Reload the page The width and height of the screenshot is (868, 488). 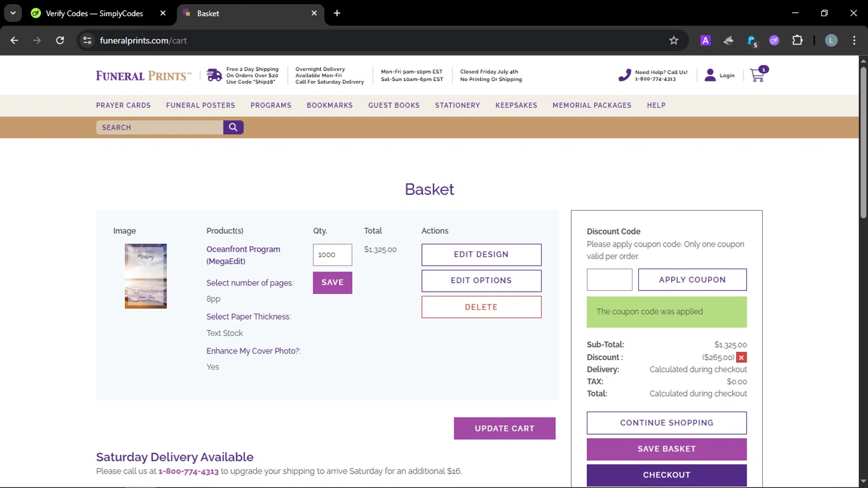60,41
